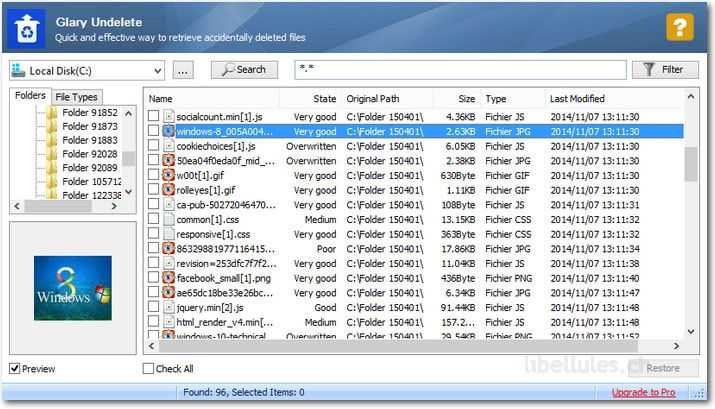Sort by the Last Modified column header
Screen dimensions: 715x409
pyautogui.click(x=614, y=98)
